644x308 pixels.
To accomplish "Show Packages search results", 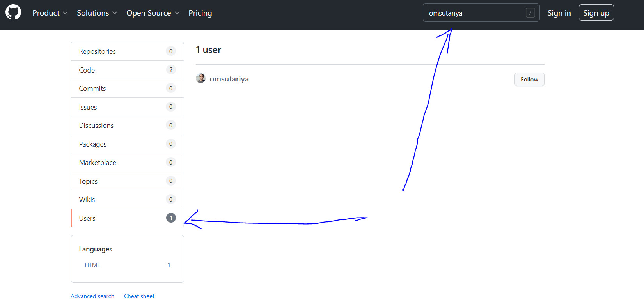I will click(x=127, y=144).
